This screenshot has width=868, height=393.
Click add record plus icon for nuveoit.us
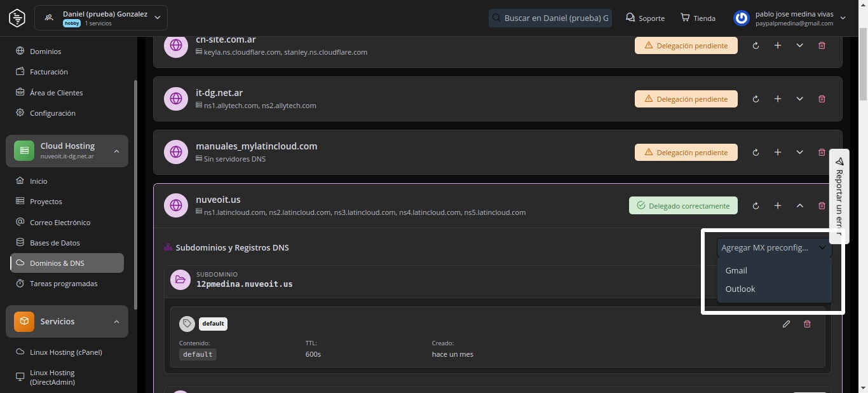click(x=778, y=206)
